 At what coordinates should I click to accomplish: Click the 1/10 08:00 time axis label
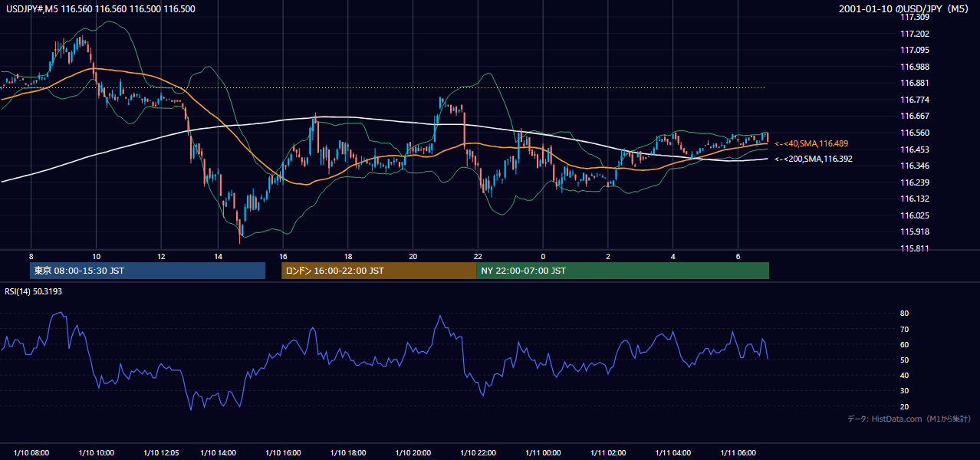click(31, 452)
